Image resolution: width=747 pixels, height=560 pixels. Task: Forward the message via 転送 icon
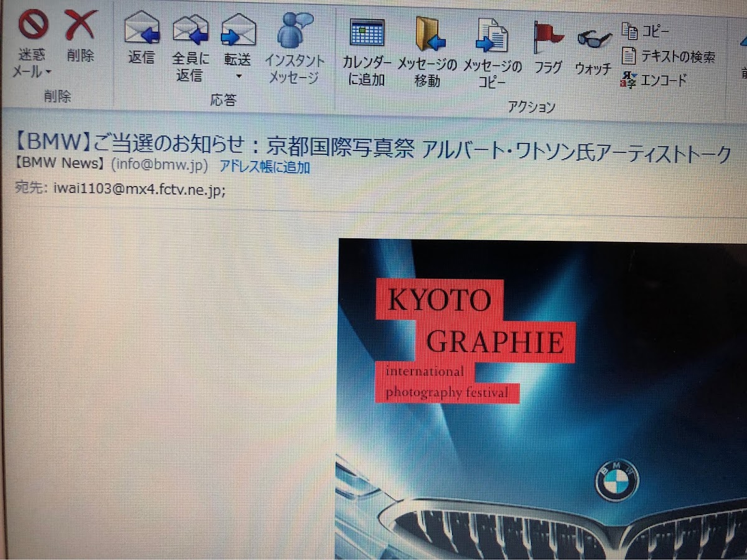(x=238, y=29)
